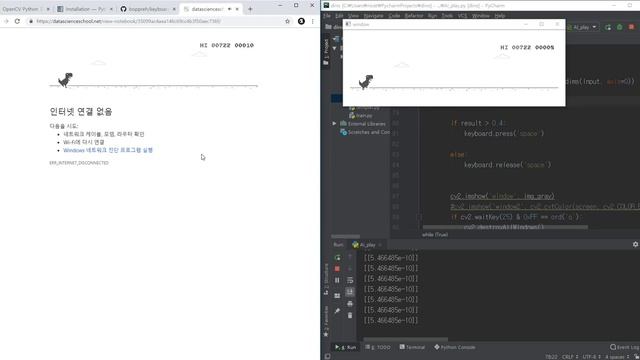640x360 pixels.
Task: Open PyCharm File menu
Action: click(327, 16)
